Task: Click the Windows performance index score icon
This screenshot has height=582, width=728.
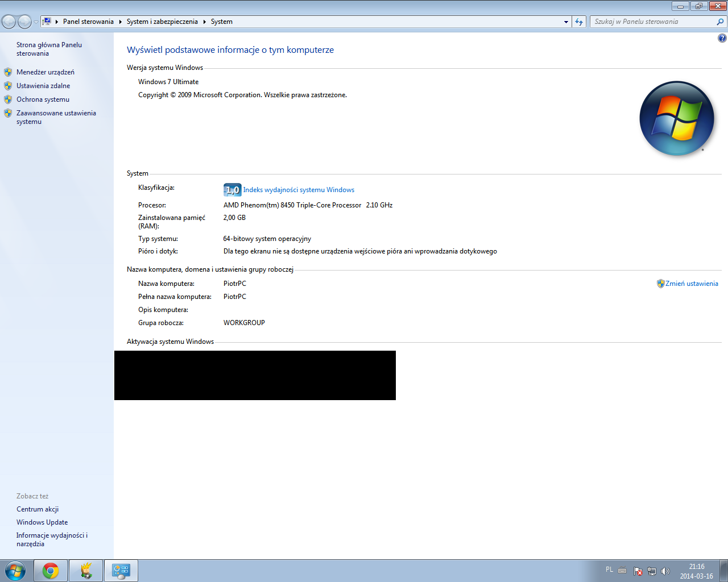Action: point(232,189)
